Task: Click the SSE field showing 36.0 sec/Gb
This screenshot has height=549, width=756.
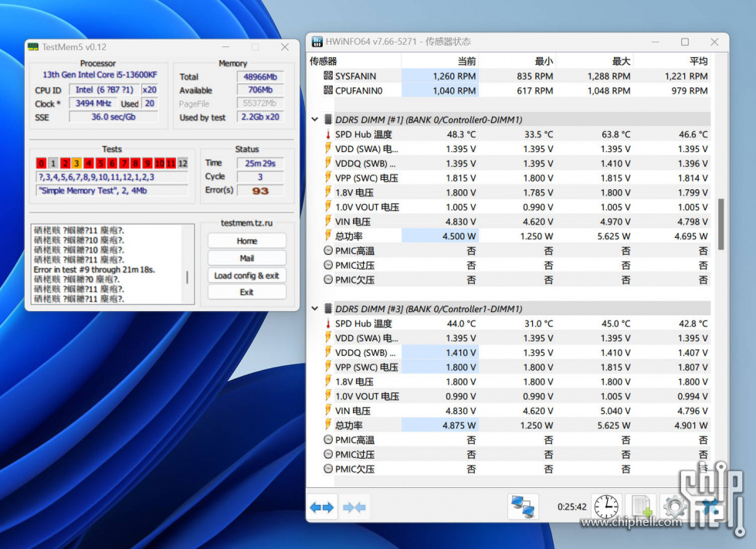Action: (x=114, y=117)
